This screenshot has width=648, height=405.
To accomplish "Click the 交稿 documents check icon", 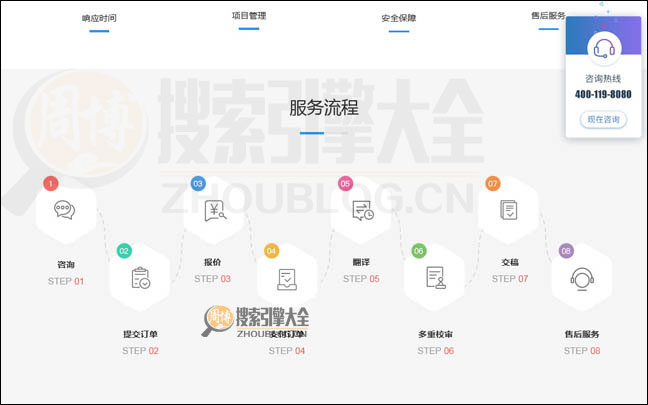I will pos(508,210).
